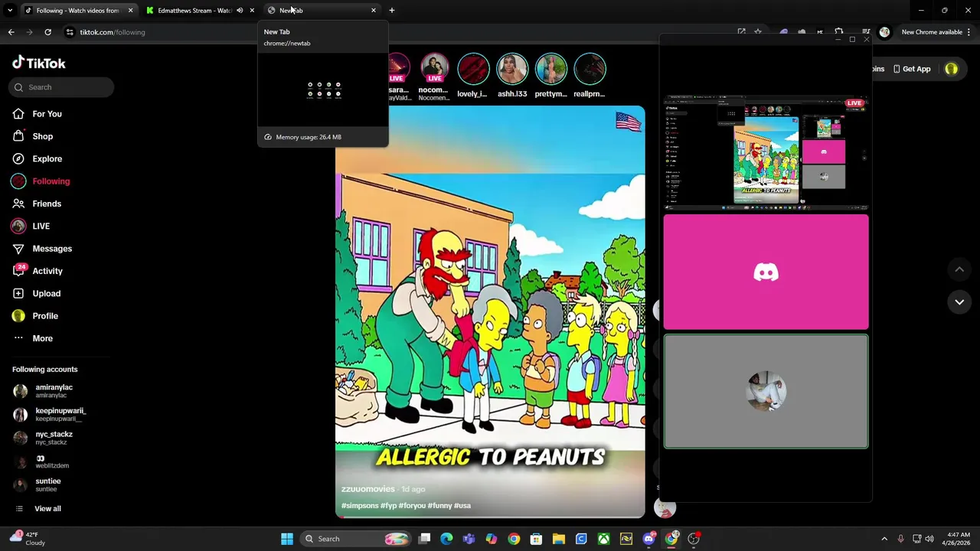Open Windows Start menu
This screenshot has width=980, height=551.
[287, 539]
